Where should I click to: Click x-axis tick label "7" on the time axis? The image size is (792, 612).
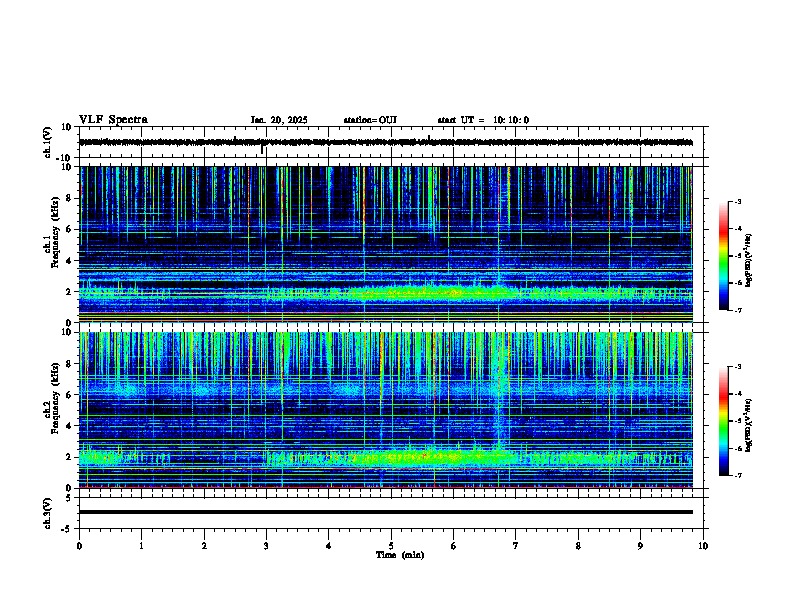coord(516,546)
